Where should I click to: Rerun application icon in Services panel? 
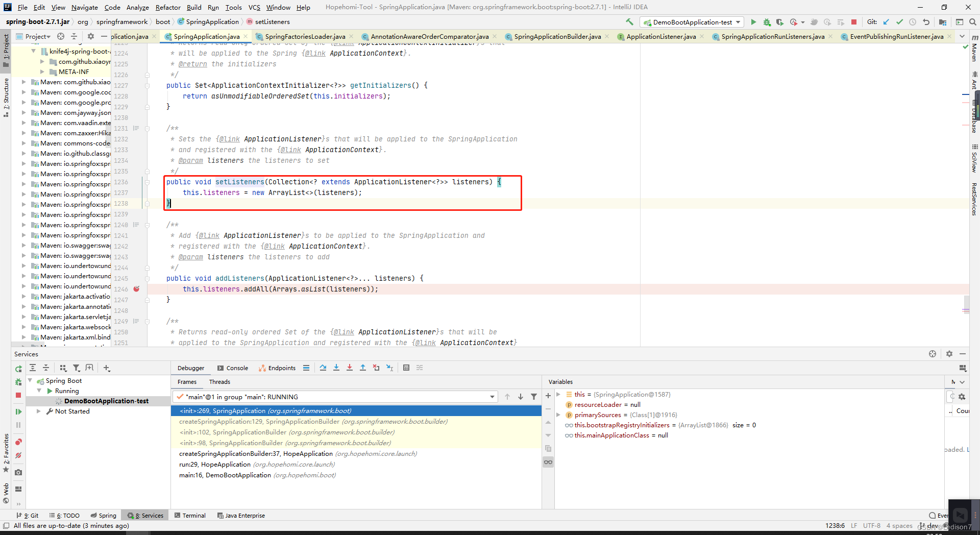pos(18,369)
